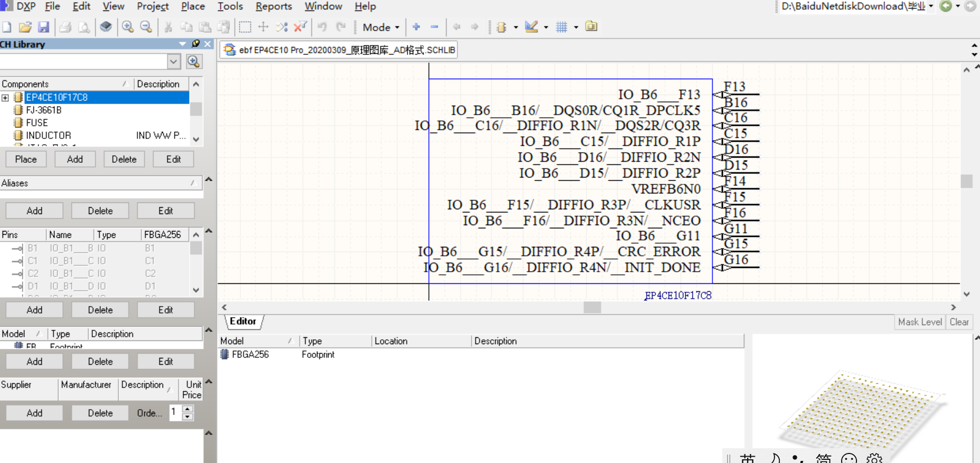
Task: Click the horizontal scrollbar thumb of the editor
Action: coord(592,308)
